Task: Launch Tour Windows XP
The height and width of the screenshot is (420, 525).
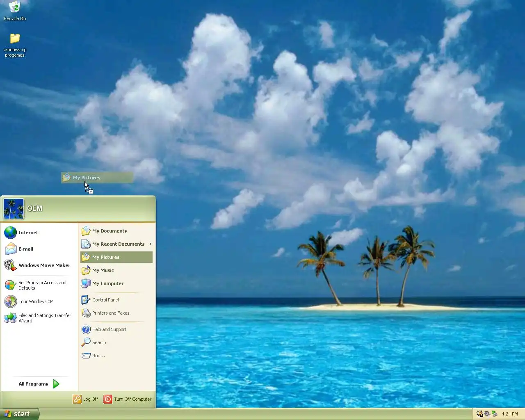Action: click(x=39, y=301)
